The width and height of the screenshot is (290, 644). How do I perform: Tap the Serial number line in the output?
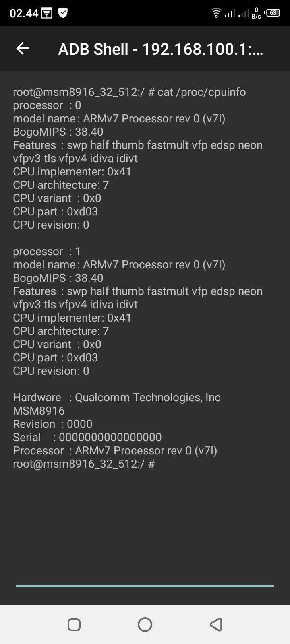[87, 437]
